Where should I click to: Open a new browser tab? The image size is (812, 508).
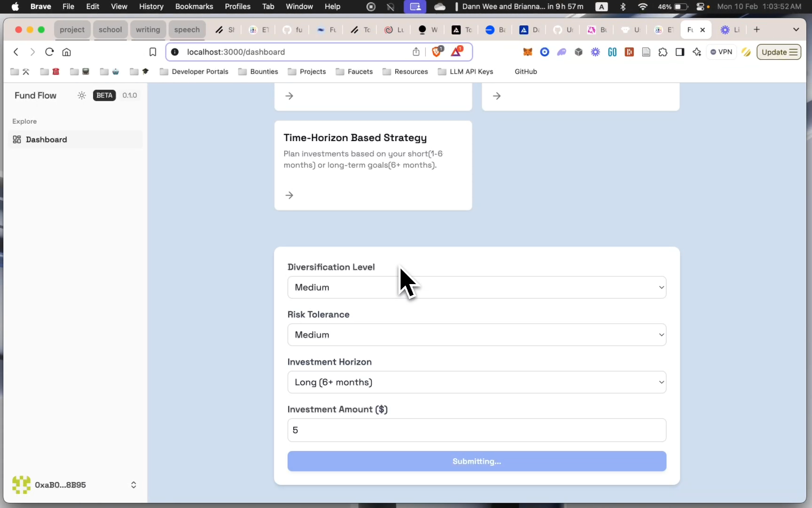click(x=757, y=30)
